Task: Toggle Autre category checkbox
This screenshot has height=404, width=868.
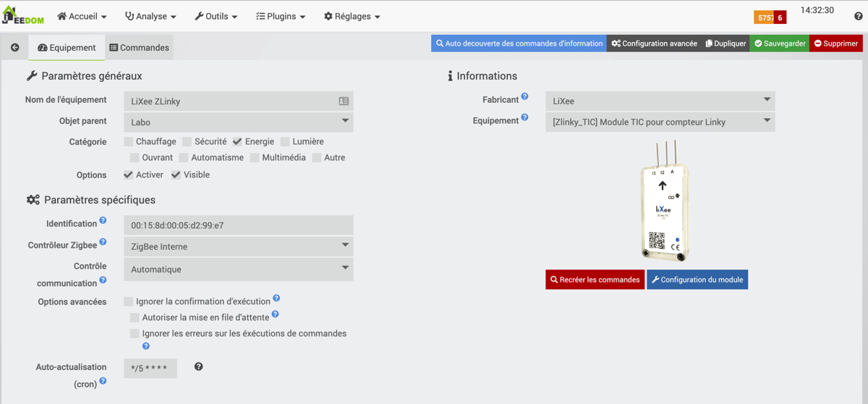Action: (317, 158)
